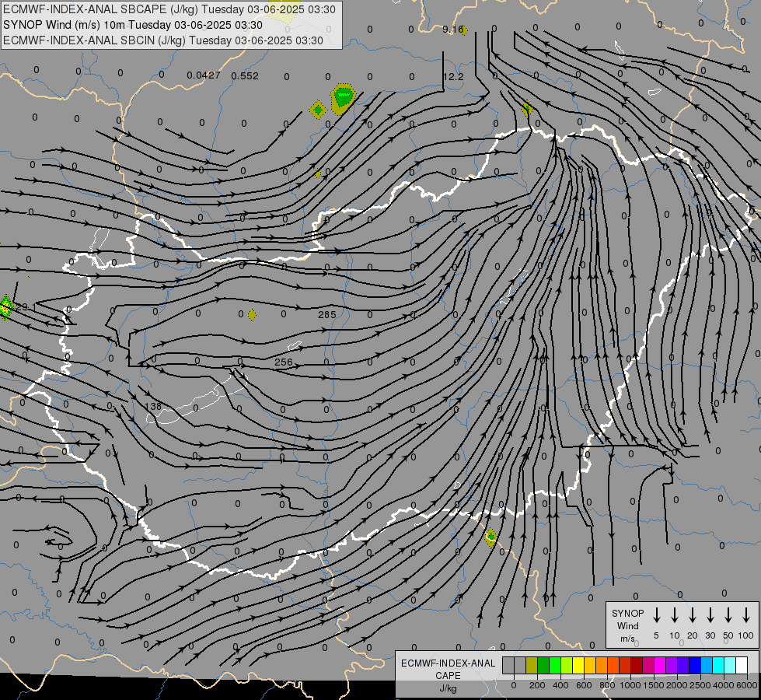Select the white swatch in CAPE legend
This screenshot has height=700, width=761.
(742, 666)
